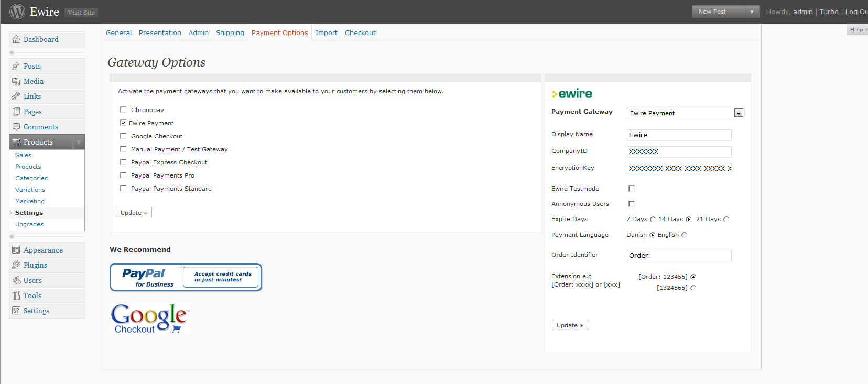Enable the Chronopay gateway checkbox
The width and height of the screenshot is (868, 384).
coord(123,109)
